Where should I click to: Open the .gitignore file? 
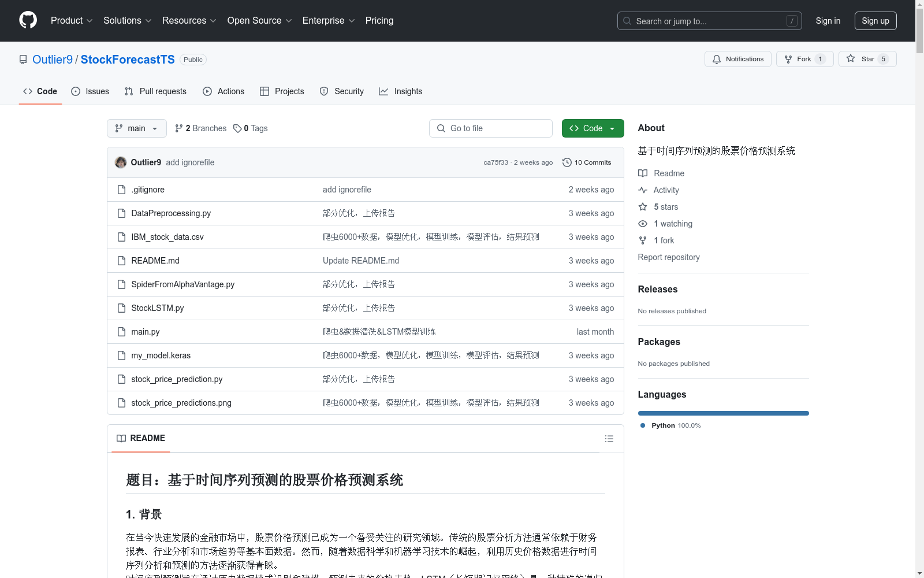(148, 190)
